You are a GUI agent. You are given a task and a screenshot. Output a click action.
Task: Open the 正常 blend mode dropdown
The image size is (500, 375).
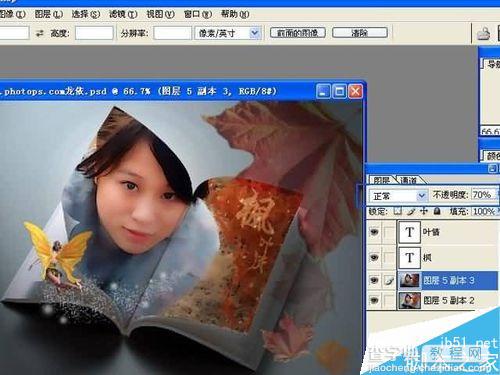pyautogui.click(x=422, y=195)
